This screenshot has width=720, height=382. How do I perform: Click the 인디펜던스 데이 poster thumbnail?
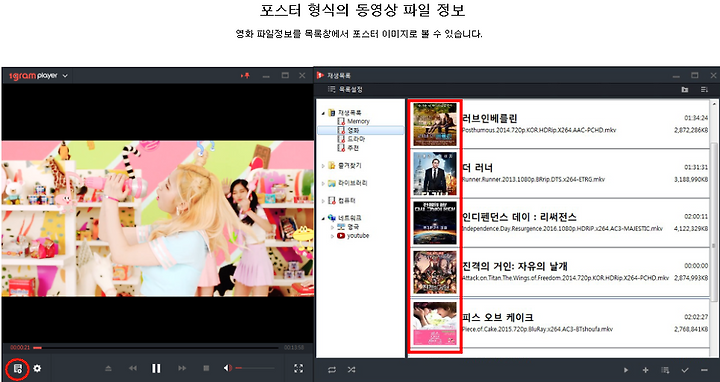pos(434,223)
